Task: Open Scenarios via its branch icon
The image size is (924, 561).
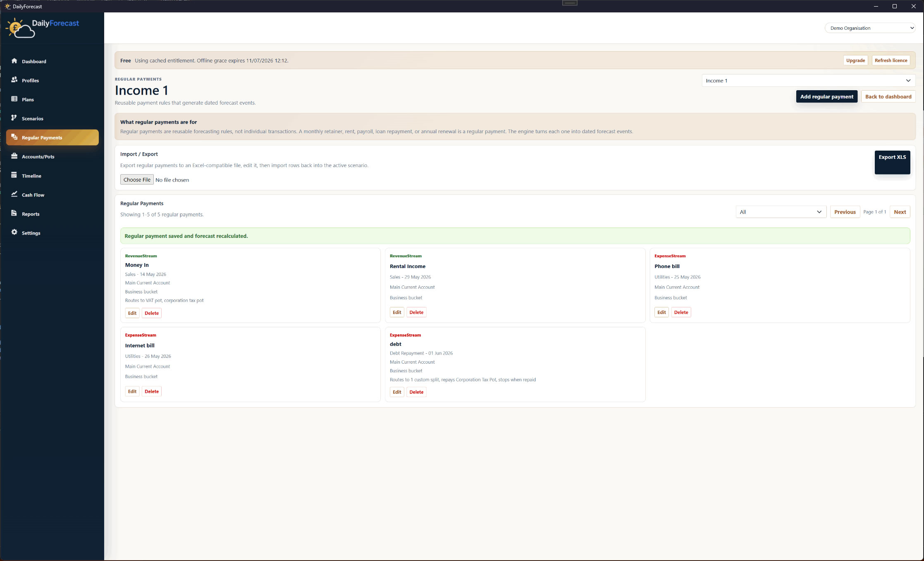Action: coord(14,118)
